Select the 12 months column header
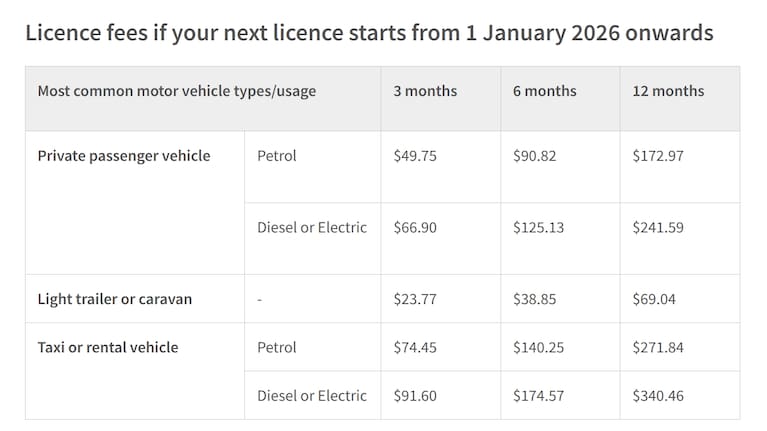This screenshot has width=767, height=431. pyautogui.click(x=668, y=91)
